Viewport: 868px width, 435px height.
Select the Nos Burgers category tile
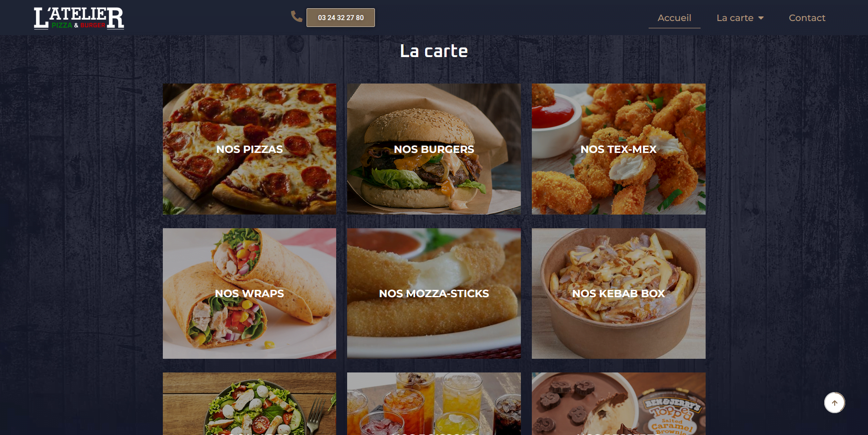tap(434, 149)
